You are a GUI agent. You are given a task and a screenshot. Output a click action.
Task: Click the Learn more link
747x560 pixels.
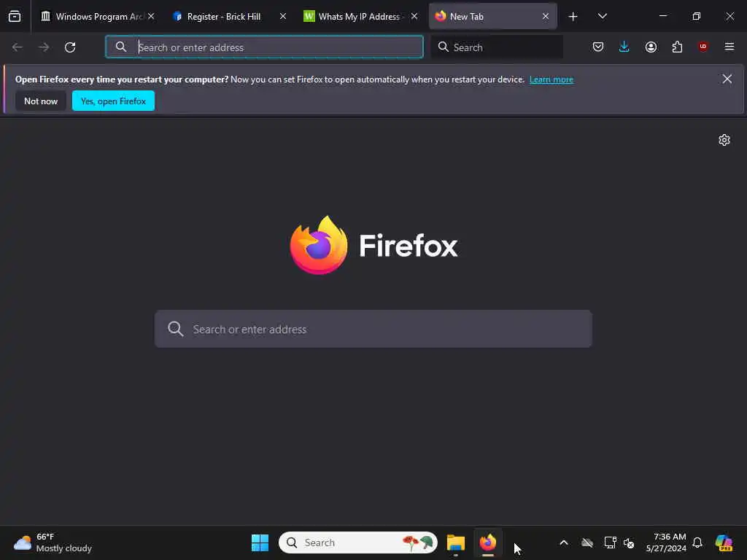[x=551, y=79]
